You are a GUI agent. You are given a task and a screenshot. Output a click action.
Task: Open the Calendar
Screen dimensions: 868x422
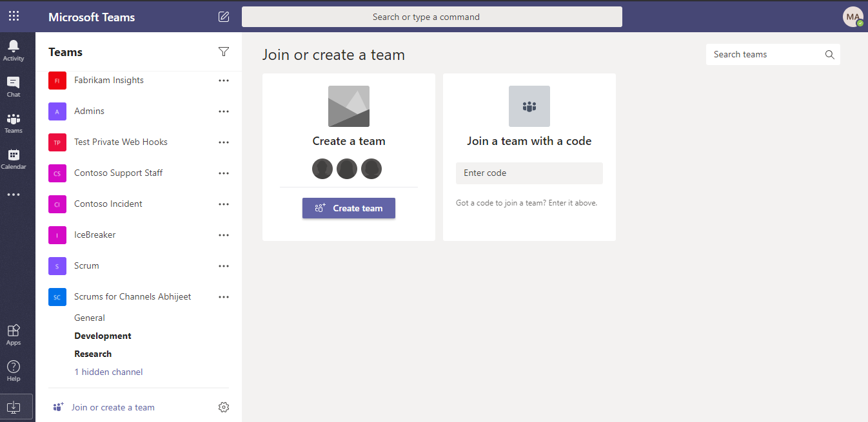[14, 158]
